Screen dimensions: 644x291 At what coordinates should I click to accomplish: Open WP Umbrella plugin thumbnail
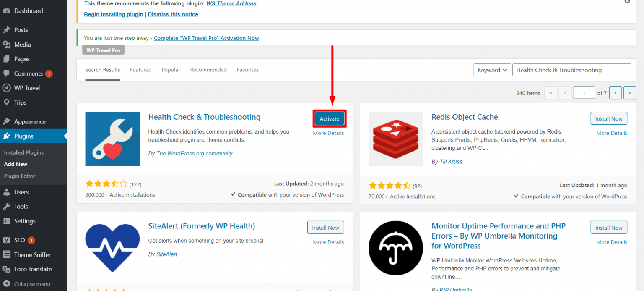(x=396, y=248)
